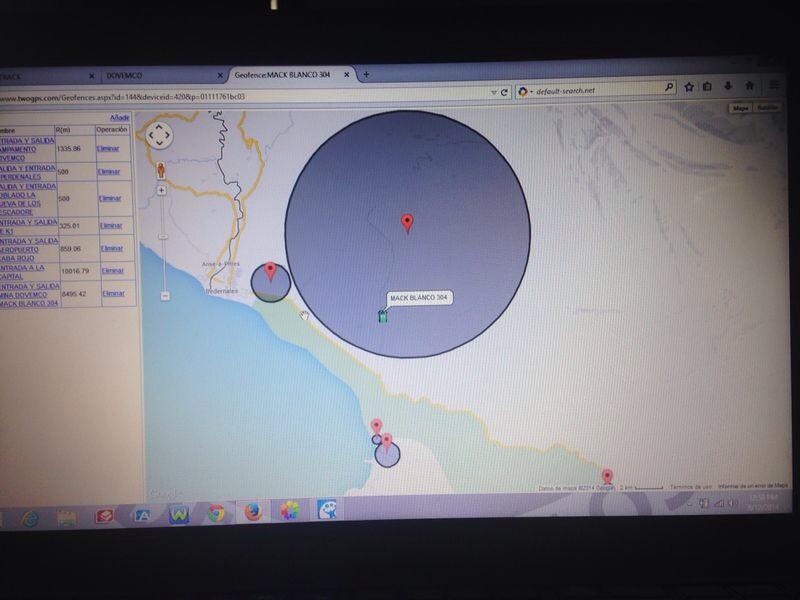The image size is (800, 600).
Task: Open Firefox from the taskbar
Action: 253,511
